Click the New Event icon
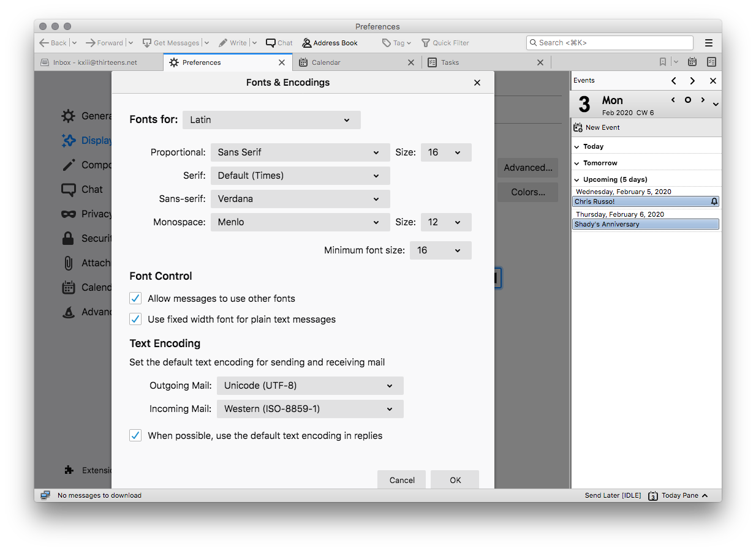756x551 pixels. 578,127
